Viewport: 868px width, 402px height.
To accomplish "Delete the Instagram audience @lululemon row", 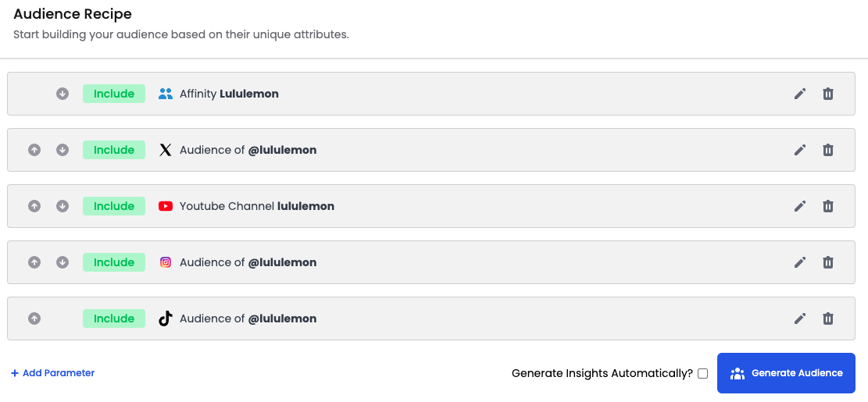I will tap(828, 262).
